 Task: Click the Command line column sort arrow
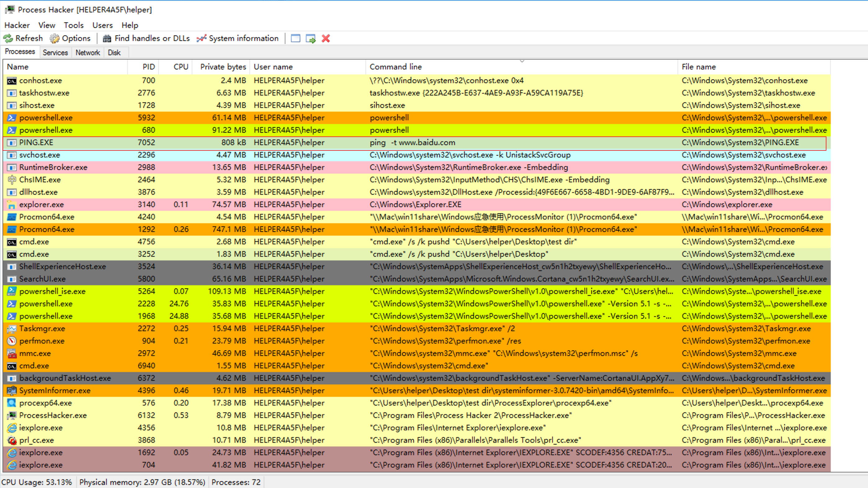pyautogui.click(x=522, y=61)
